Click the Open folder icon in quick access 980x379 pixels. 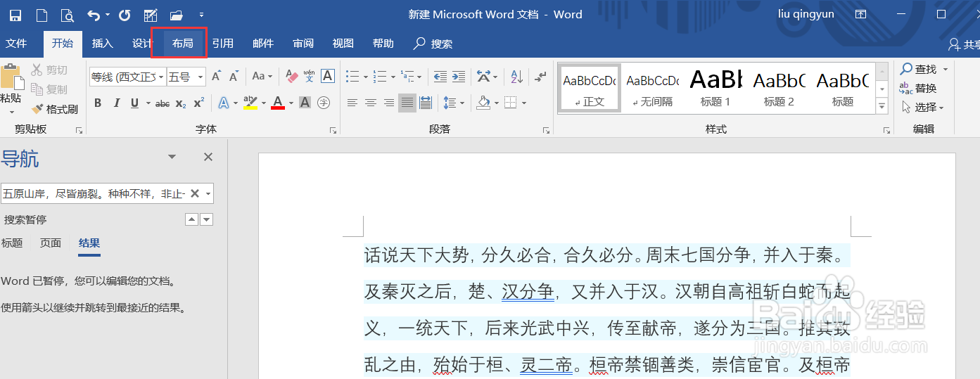click(x=177, y=15)
